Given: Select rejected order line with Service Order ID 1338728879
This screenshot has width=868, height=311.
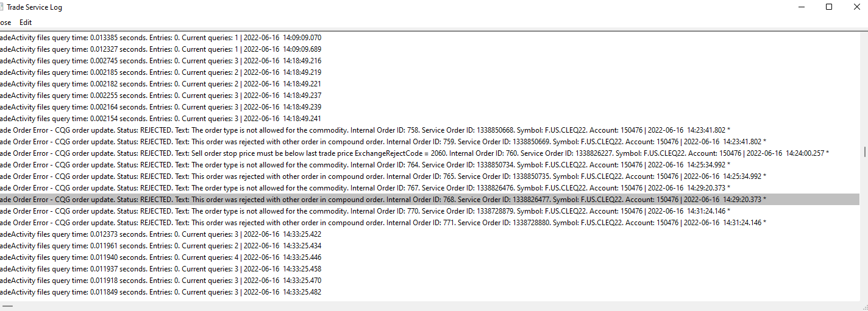Looking at the screenshot, I should (x=305, y=211).
